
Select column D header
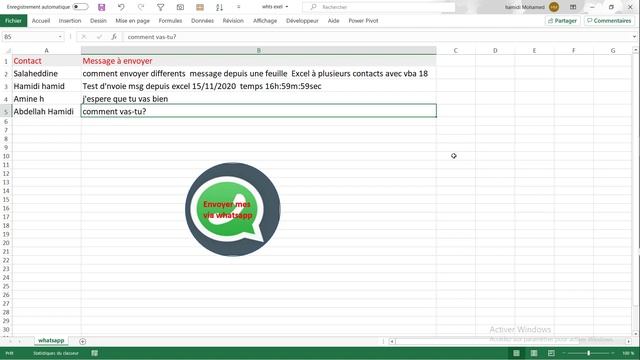[x=495, y=50]
